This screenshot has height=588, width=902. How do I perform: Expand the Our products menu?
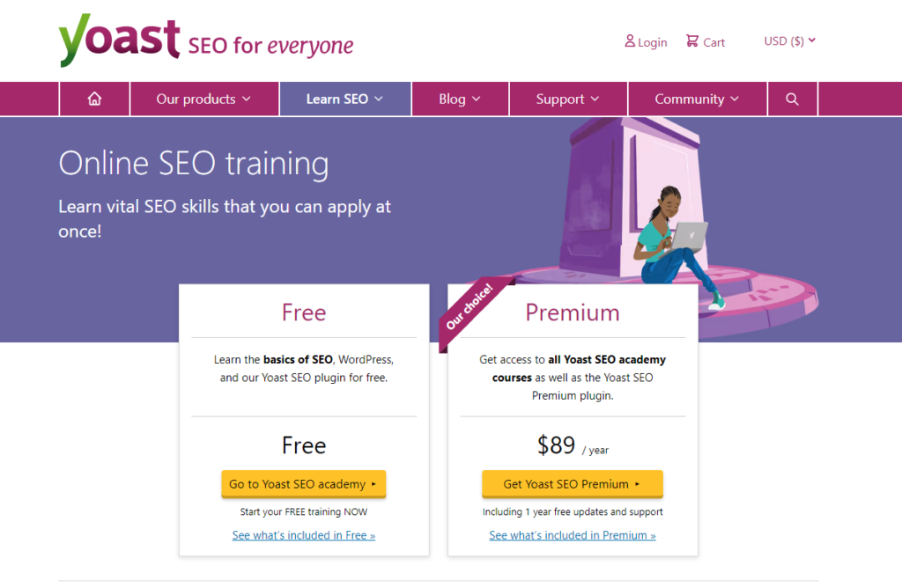point(203,99)
